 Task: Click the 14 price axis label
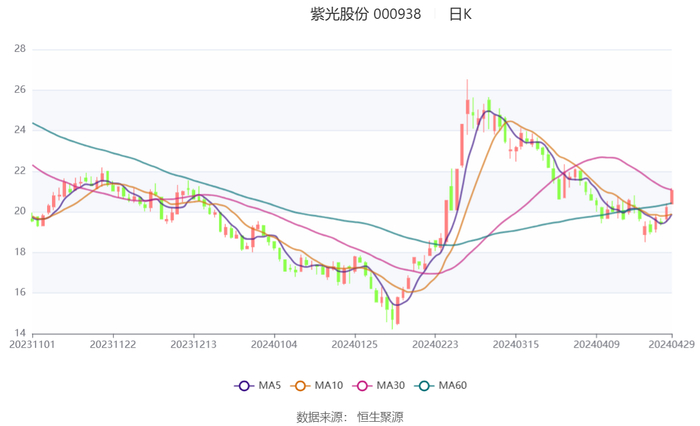19,333
